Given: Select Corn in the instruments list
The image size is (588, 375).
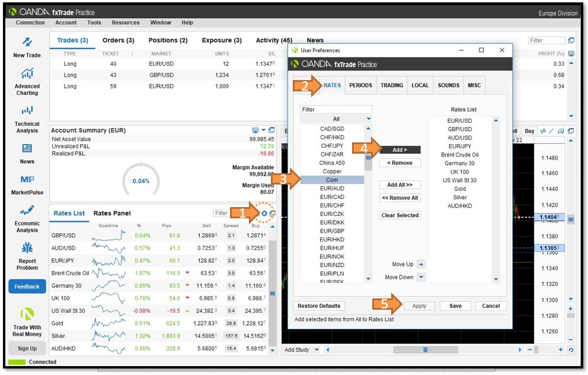Looking at the screenshot, I should 332,180.
